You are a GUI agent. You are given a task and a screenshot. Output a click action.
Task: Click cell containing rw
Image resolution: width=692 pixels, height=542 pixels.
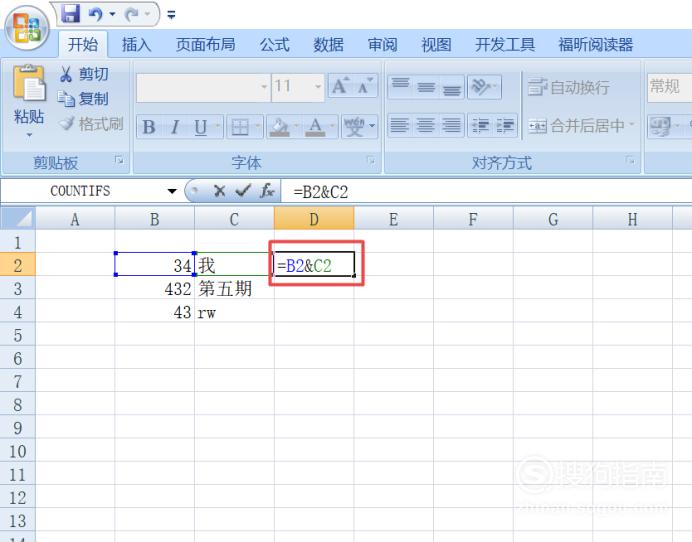coord(234,312)
